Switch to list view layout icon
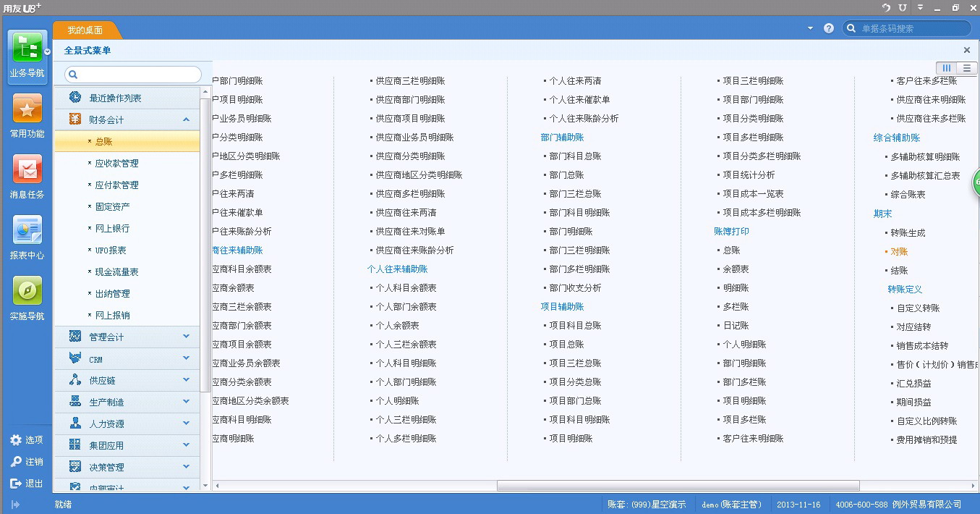Image resolution: width=980 pixels, height=514 pixels. point(967,68)
